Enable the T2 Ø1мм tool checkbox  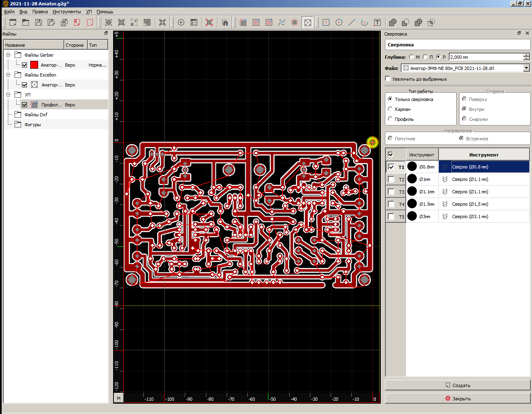[391, 179]
